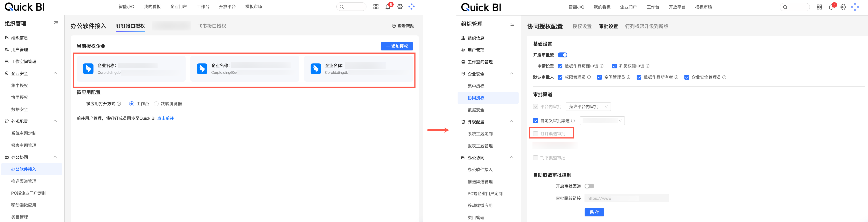Screen dimensions: 868x222
Task: Open the 查看帮助 help link
Action: [403, 26]
